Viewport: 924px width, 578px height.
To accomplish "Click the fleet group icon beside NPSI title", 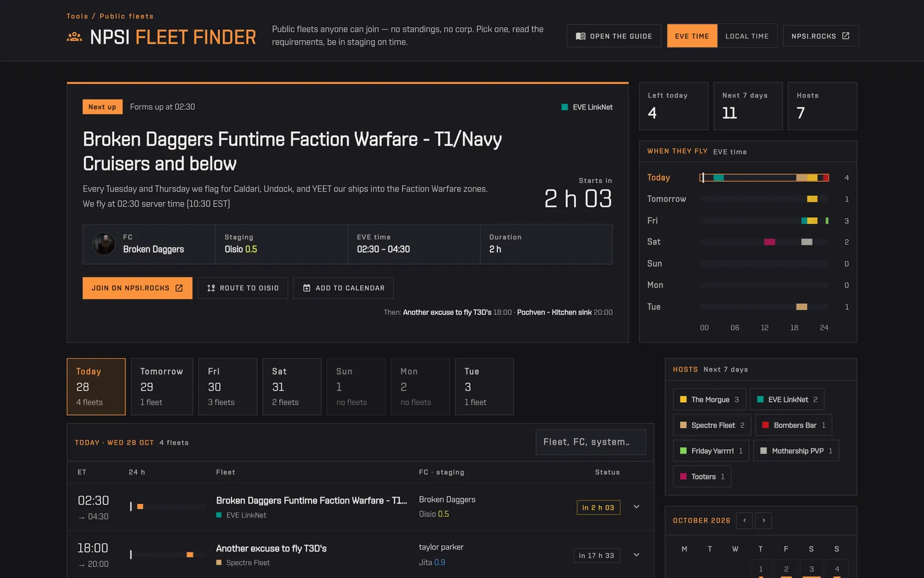I will coord(74,37).
